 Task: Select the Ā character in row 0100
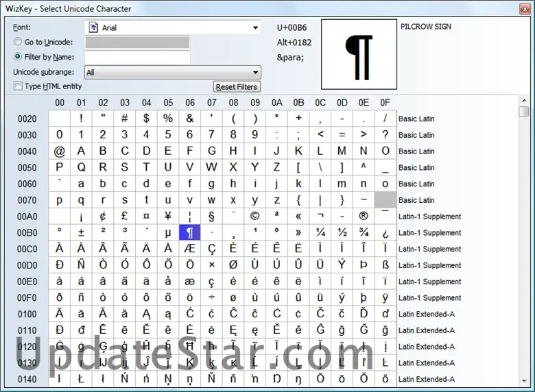(x=60, y=314)
